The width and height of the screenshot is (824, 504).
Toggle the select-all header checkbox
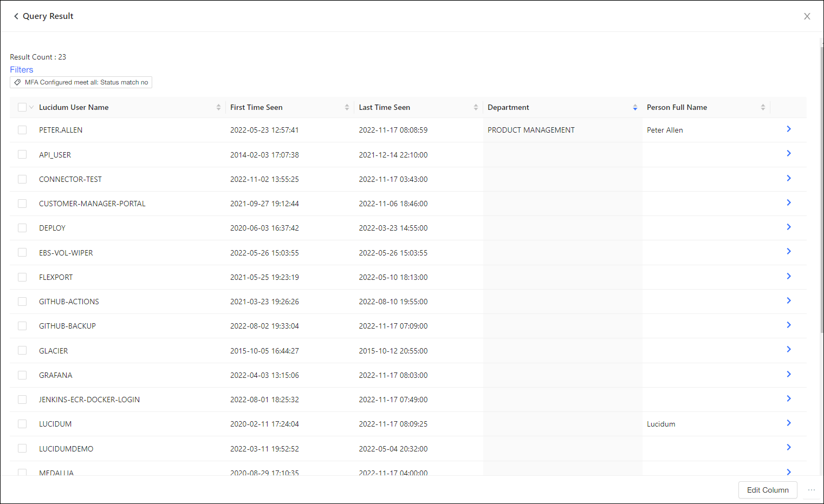[x=22, y=107]
